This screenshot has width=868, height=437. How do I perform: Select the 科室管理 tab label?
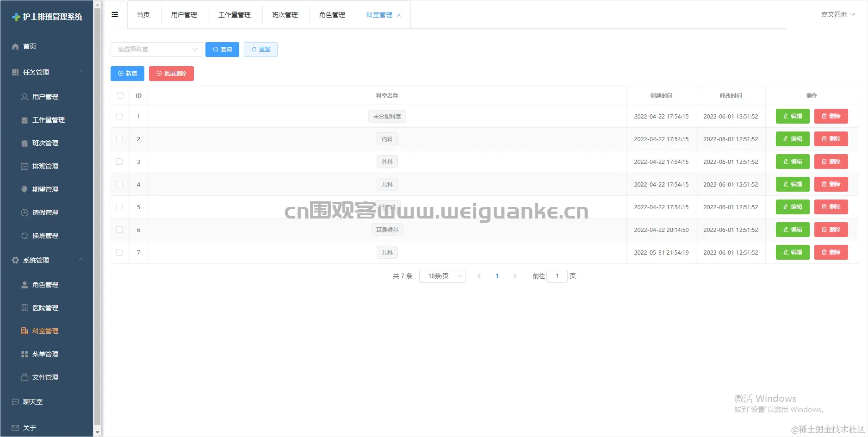coord(379,15)
